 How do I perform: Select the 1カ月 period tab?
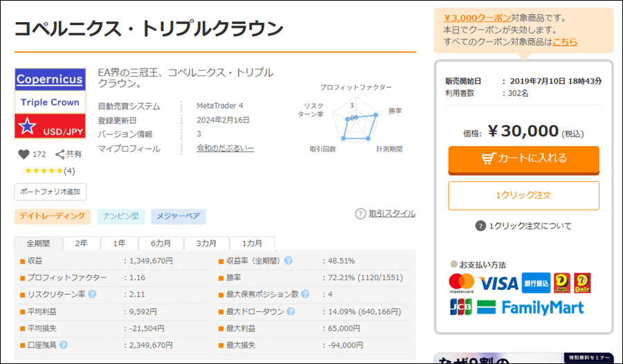coord(251,244)
